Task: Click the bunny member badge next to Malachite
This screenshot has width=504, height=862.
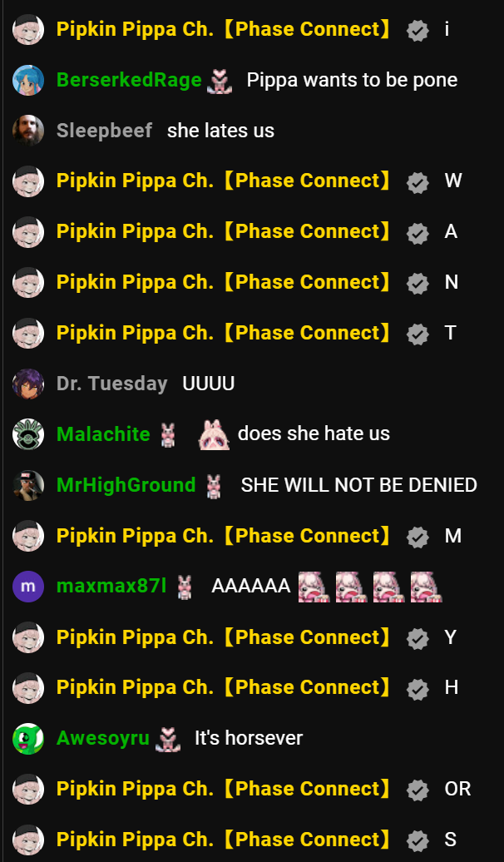Action: tap(168, 435)
